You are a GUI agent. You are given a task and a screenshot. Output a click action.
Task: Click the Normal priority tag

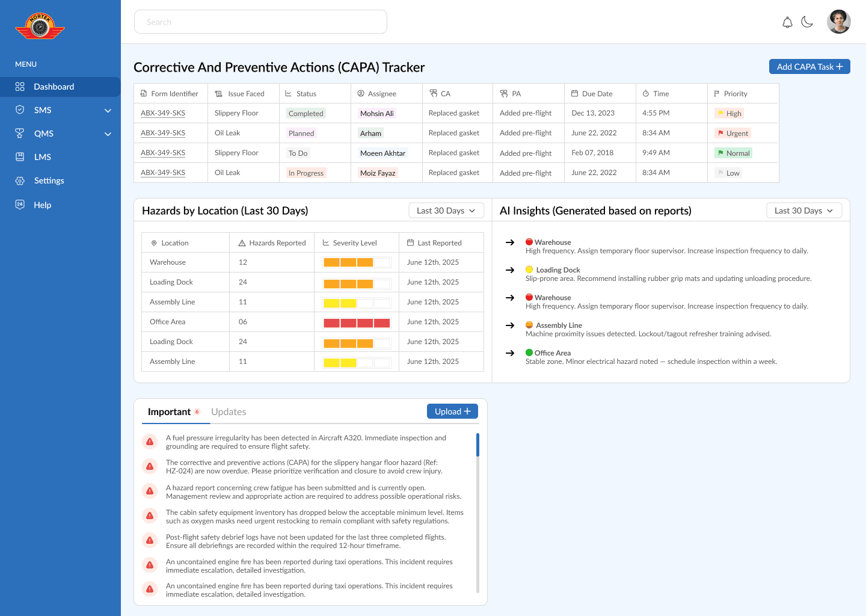point(734,153)
